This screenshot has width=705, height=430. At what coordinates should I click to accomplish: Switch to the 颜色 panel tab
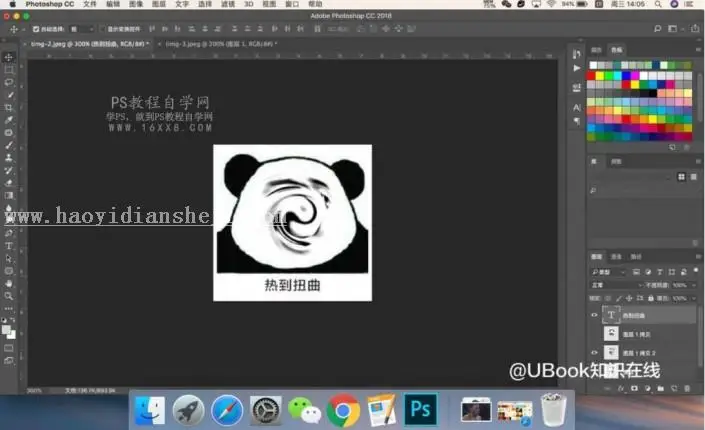click(596, 50)
